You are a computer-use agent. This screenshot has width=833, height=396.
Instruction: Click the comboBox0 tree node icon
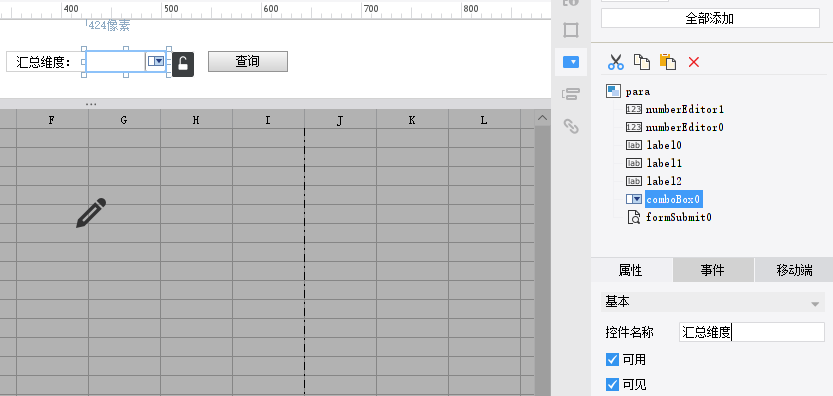pos(634,199)
